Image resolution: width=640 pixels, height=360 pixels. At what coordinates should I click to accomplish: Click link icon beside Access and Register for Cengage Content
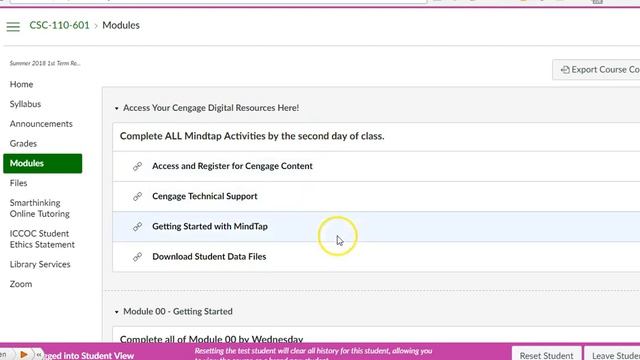[138, 166]
